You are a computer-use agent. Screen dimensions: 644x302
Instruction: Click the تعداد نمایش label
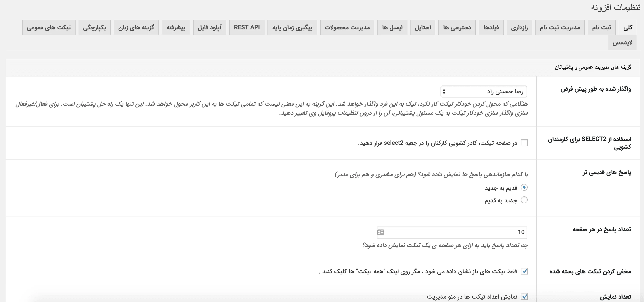tap(615, 297)
